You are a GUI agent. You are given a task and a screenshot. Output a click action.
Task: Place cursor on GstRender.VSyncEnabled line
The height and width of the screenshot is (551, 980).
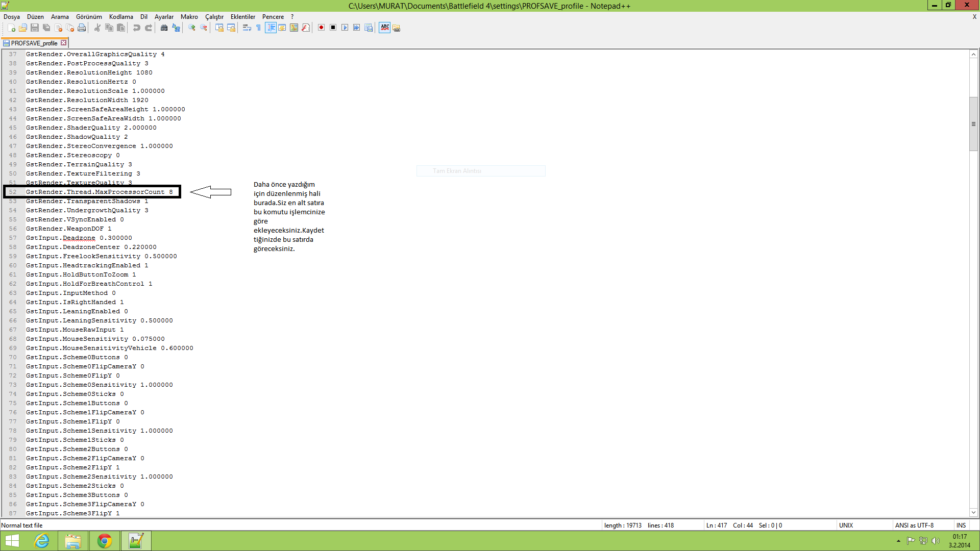pos(75,219)
